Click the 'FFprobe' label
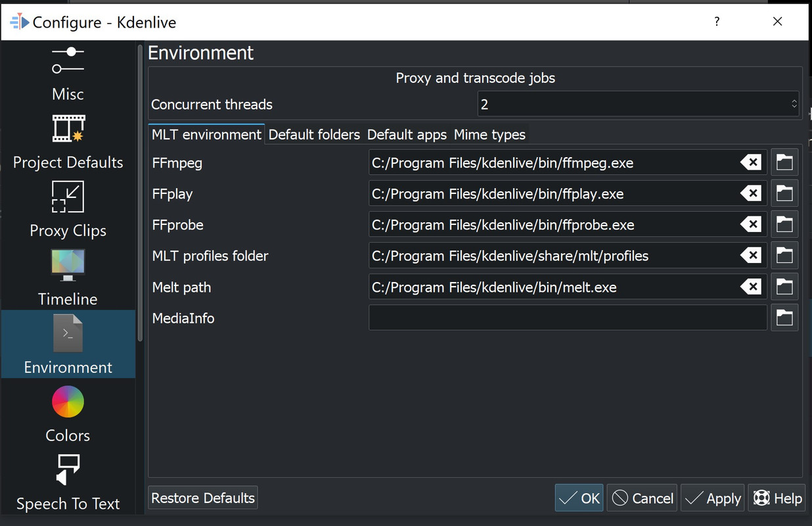 tap(177, 225)
